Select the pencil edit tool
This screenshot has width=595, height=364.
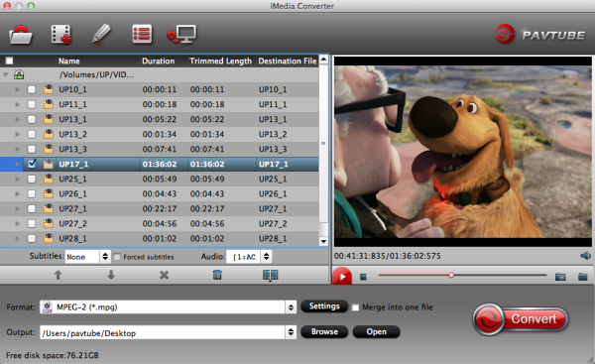point(101,34)
